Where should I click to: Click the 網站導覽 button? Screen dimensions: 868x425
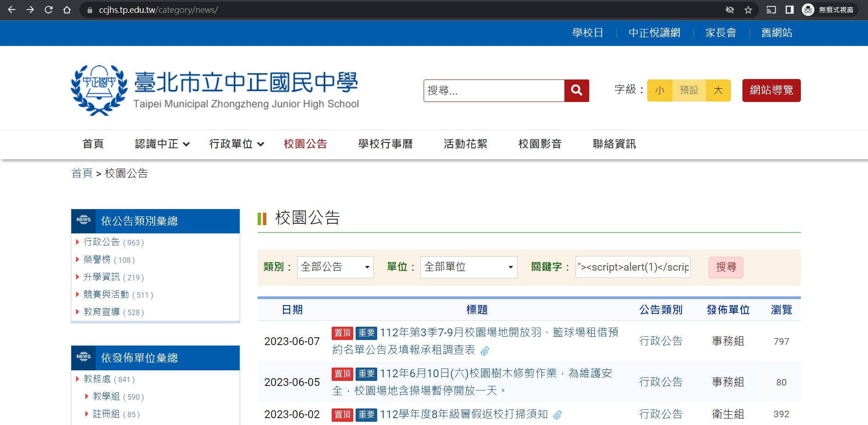(771, 90)
